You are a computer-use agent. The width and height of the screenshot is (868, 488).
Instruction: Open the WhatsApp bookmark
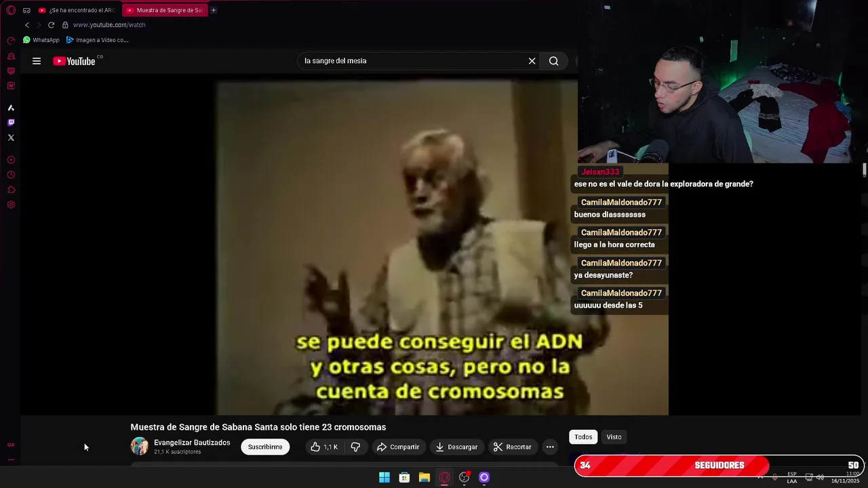tap(41, 40)
